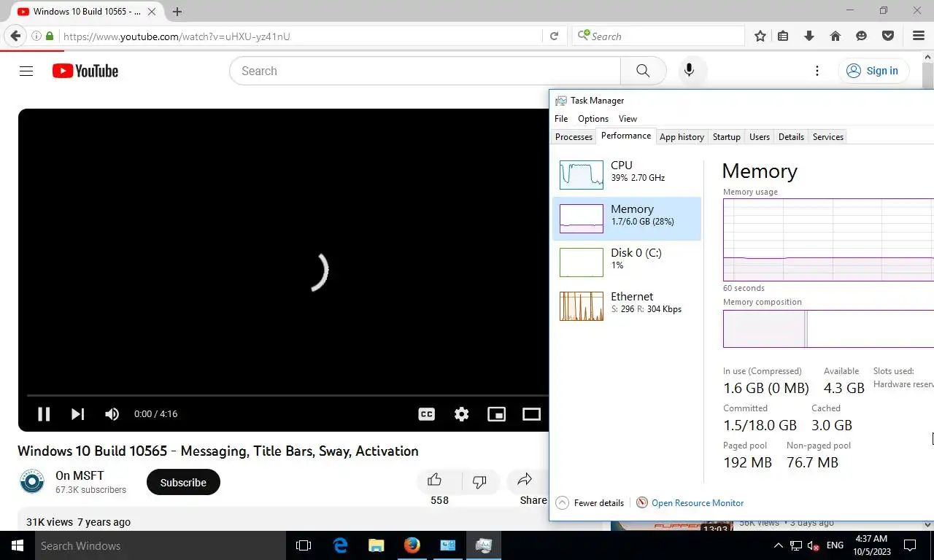This screenshot has width=934, height=560.
Task: Switch to Startup tab
Action: tap(726, 136)
